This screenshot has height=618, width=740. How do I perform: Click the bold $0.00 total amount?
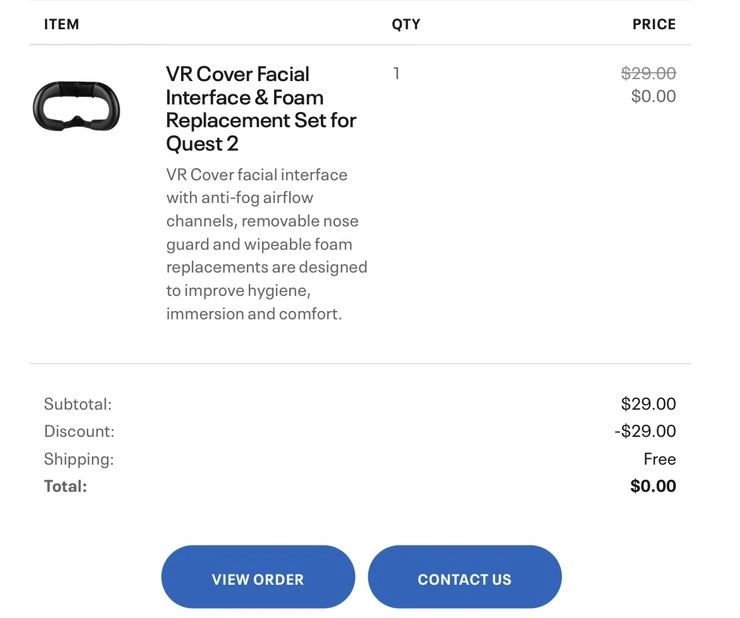click(653, 486)
